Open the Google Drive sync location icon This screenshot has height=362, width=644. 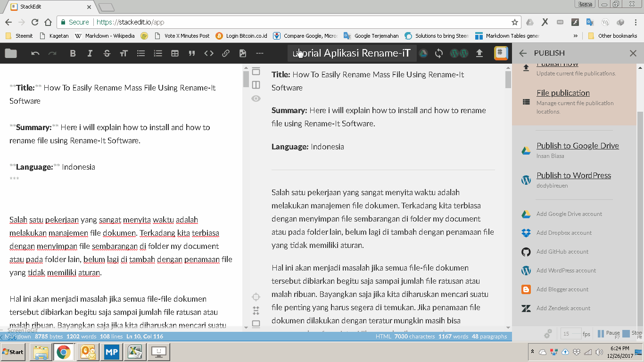tap(423, 53)
